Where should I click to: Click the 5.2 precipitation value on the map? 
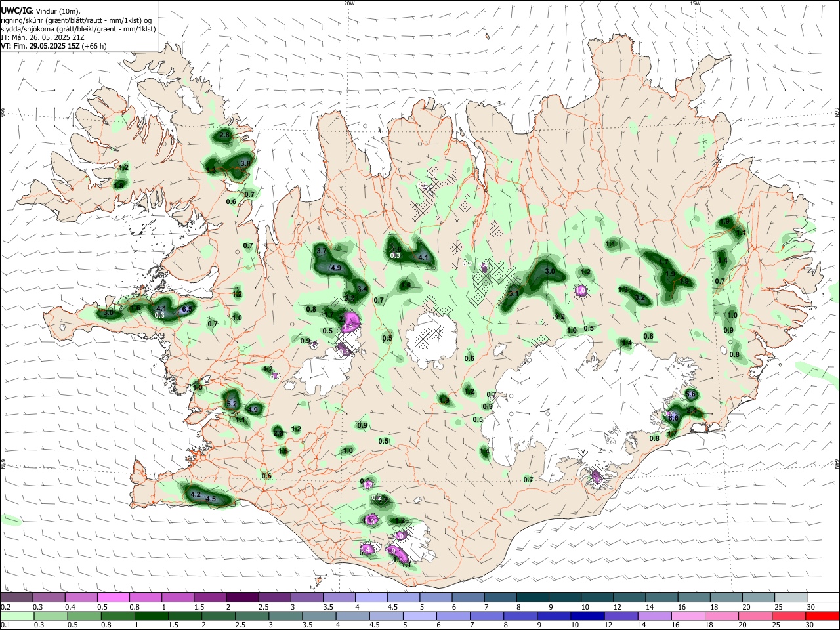click(232, 404)
